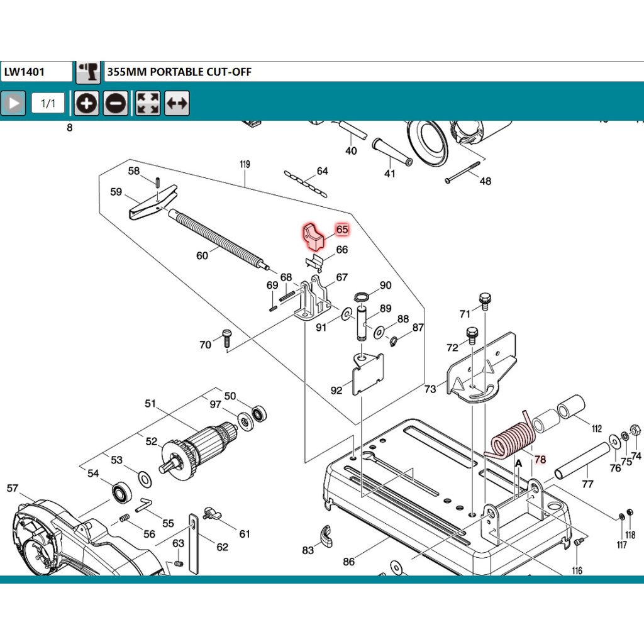Viewport: 644px width, 644px height.
Task: Click part label 8
Action: click(x=69, y=128)
